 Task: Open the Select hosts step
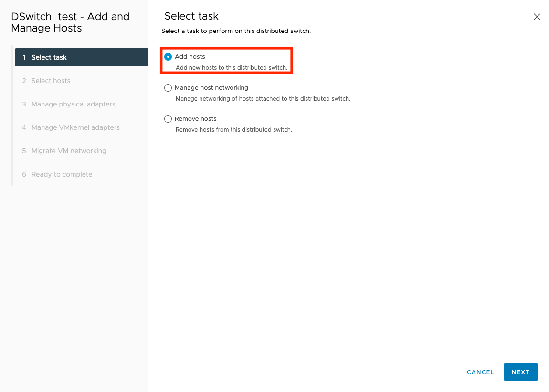pyautogui.click(x=51, y=81)
